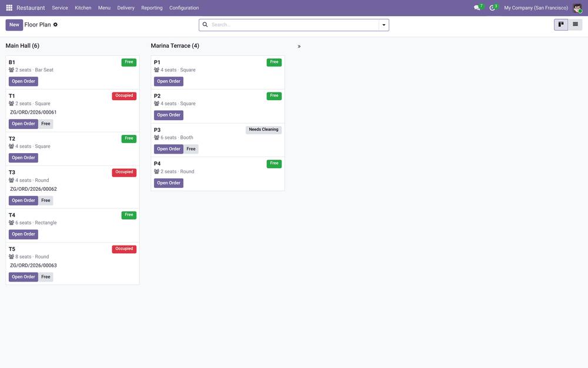The image size is (588, 368).
Task: Click the Free badge on P4
Action: 274,164
